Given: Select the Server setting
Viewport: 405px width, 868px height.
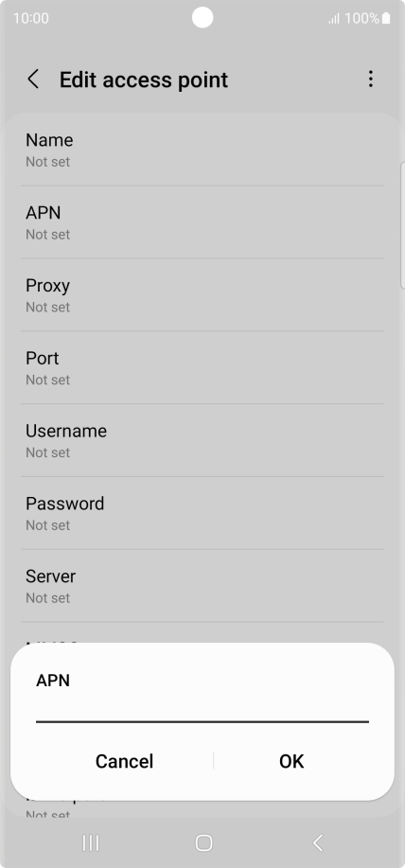Looking at the screenshot, I should click(x=202, y=586).
